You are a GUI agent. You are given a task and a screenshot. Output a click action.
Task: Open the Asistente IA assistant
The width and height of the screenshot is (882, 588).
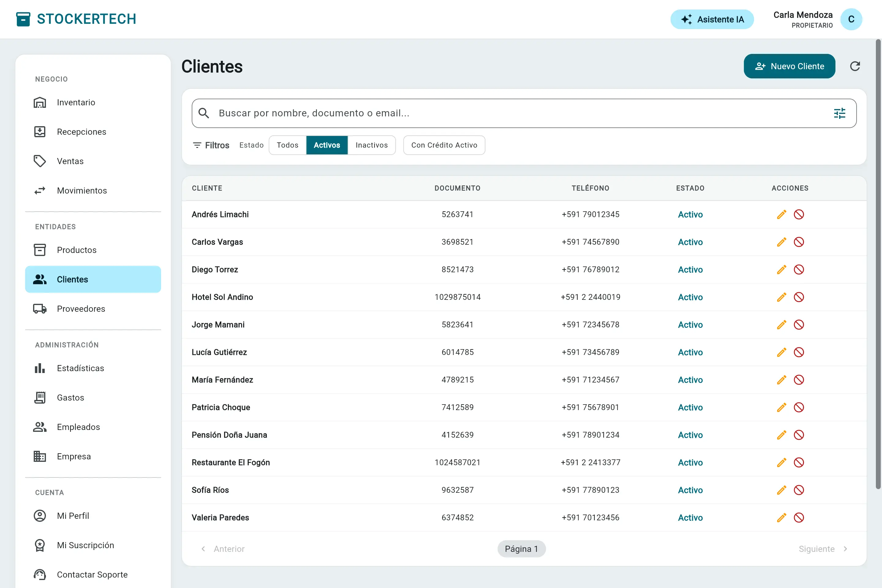(x=712, y=19)
